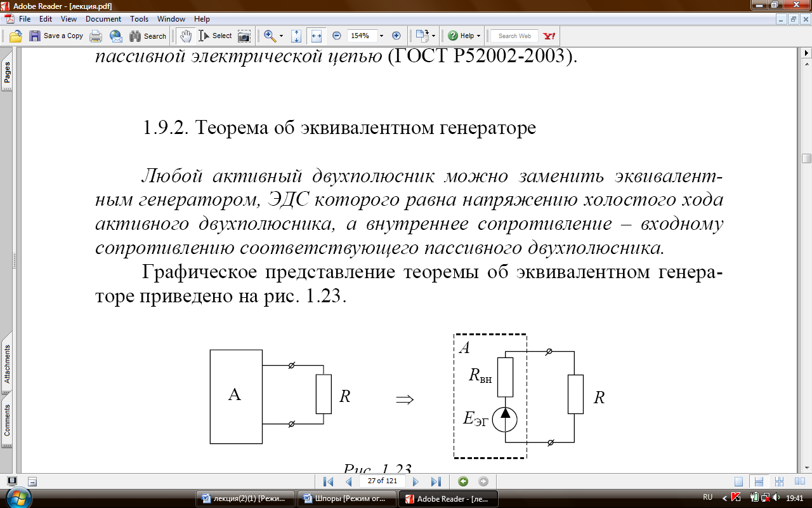The width and height of the screenshot is (812, 508).
Task: Click the full screen icon in status bar
Action: click(x=12, y=481)
